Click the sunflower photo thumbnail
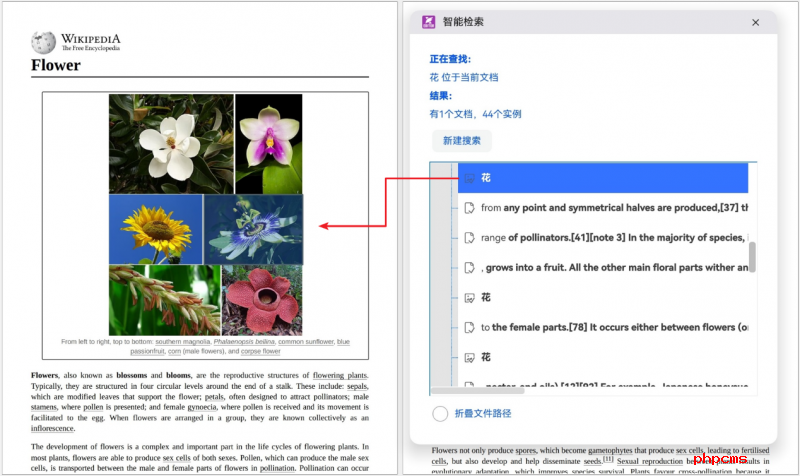This screenshot has width=800, height=476. pos(155,229)
